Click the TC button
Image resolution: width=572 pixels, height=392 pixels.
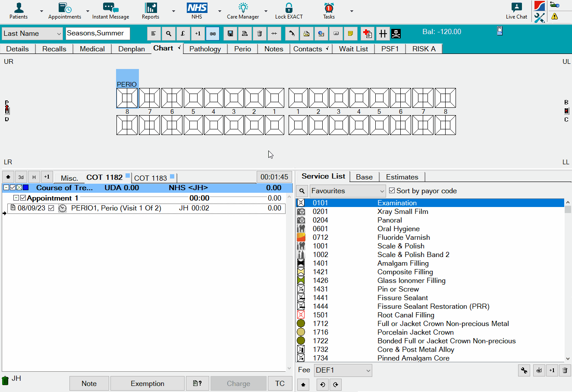coord(280,383)
